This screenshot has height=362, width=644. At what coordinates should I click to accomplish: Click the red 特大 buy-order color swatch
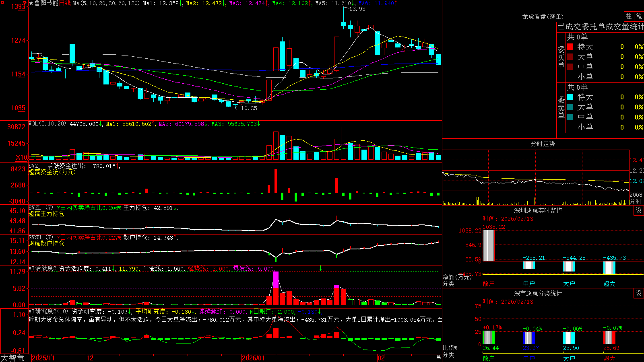[x=570, y=47]
